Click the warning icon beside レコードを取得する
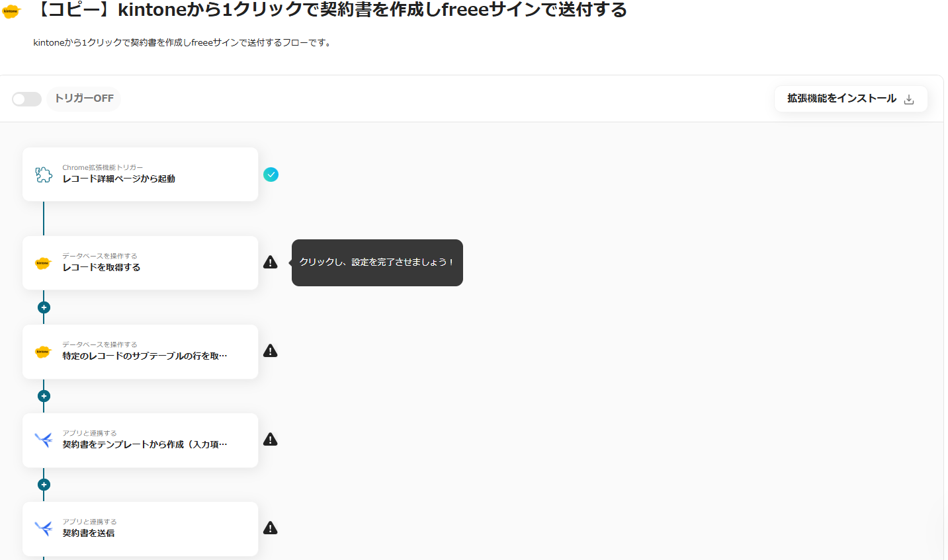Image resolution: width=948 pixels, height=560 pixels. point(271,262)
